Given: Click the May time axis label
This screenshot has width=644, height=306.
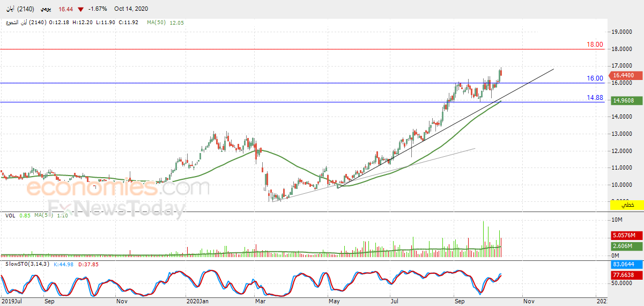Looking at the screenshot, I should 334,302.
